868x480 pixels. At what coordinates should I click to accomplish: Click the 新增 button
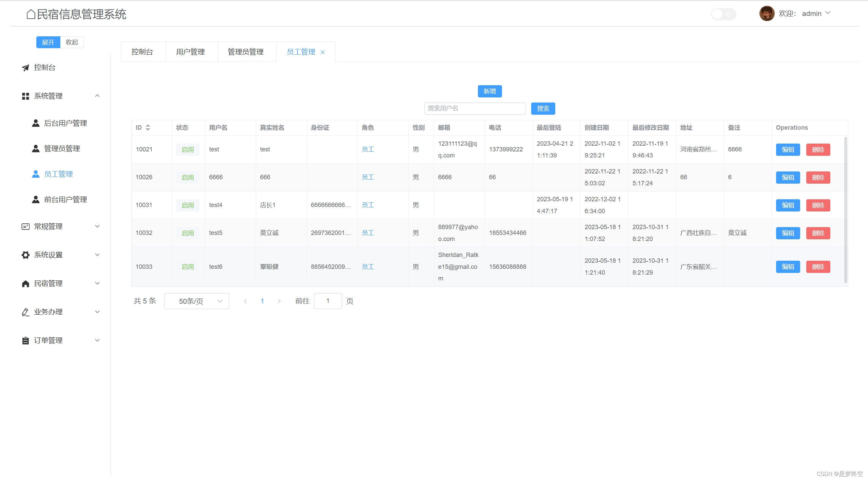[x=490, y=91]
